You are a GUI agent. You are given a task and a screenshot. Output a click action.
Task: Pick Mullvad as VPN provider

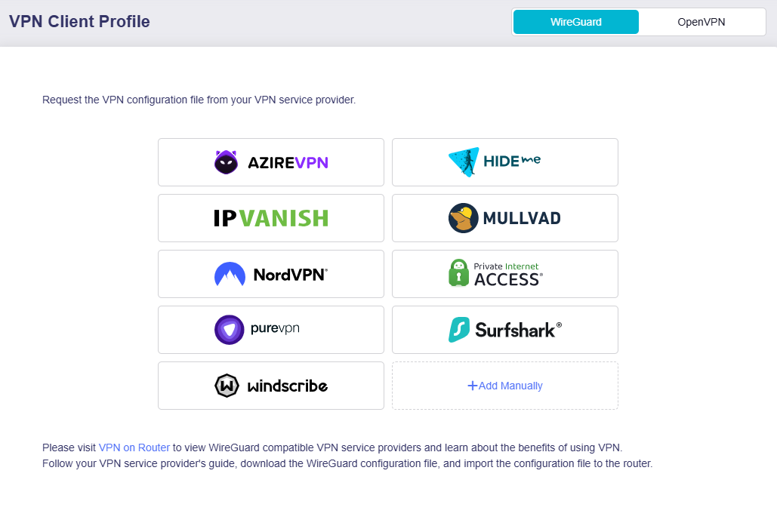pos(504,217)
